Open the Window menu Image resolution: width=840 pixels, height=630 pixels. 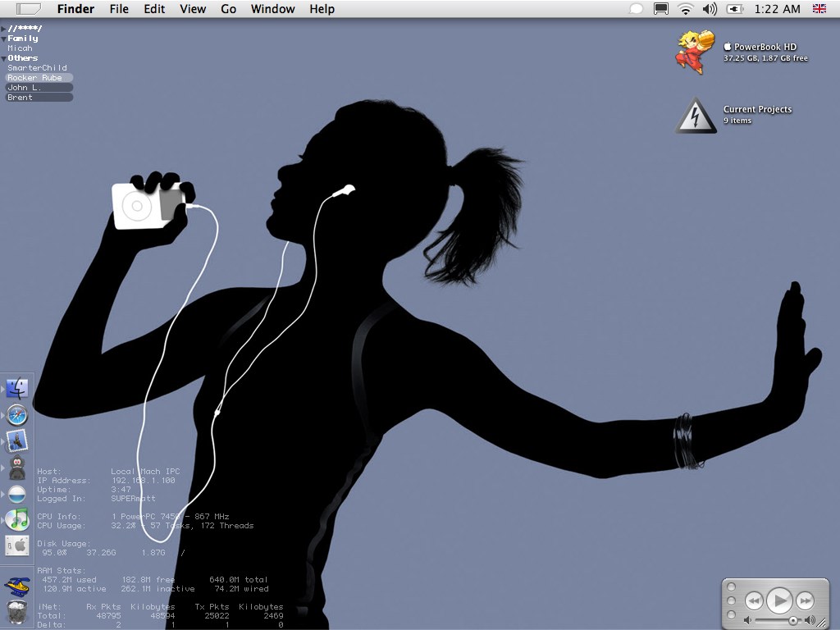(272, 9)
